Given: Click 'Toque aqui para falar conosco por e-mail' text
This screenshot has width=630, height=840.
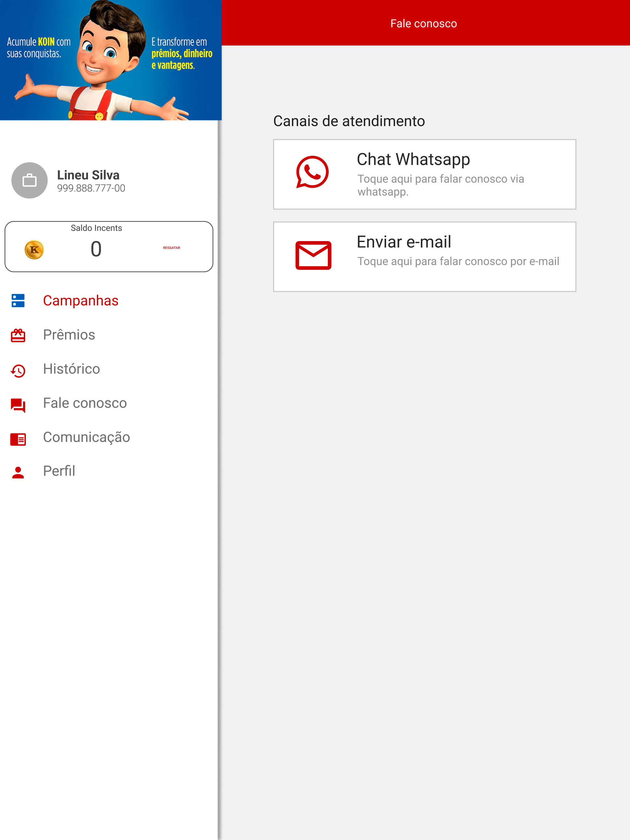Looking at the screenshot, I should tap(458, 261).
